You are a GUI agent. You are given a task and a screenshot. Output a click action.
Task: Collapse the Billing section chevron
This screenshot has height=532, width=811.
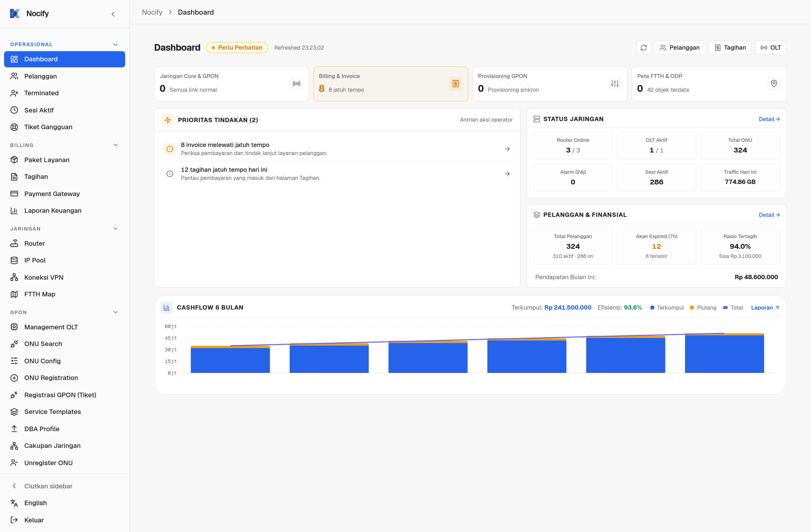point(116,145)
